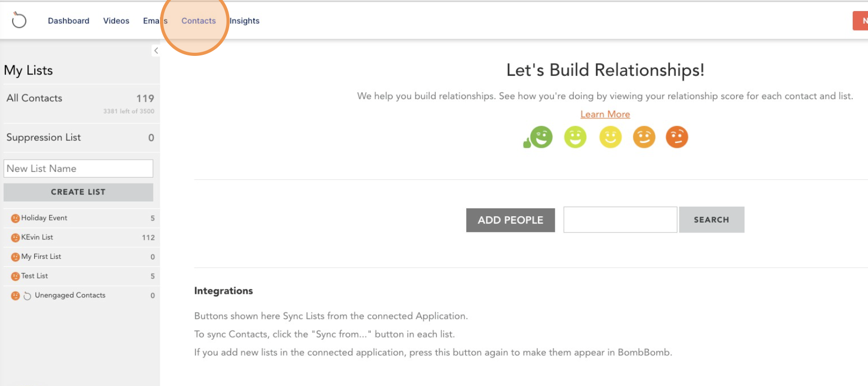The height and width of the screenshot is (386, 868).
Task: Click the yellow smiley face
Action: [610, 137]
